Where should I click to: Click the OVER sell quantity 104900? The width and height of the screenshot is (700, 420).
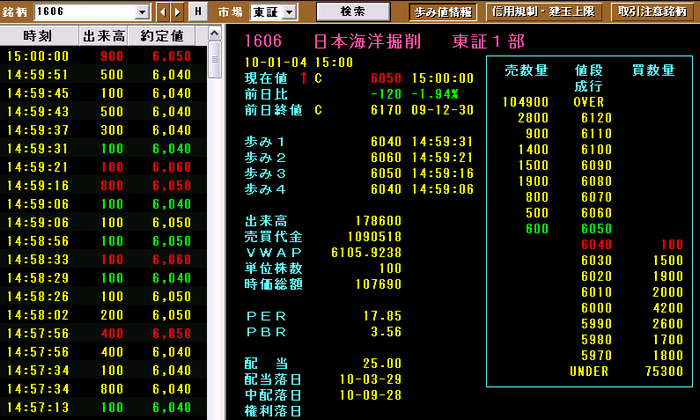tap(525, 102)
